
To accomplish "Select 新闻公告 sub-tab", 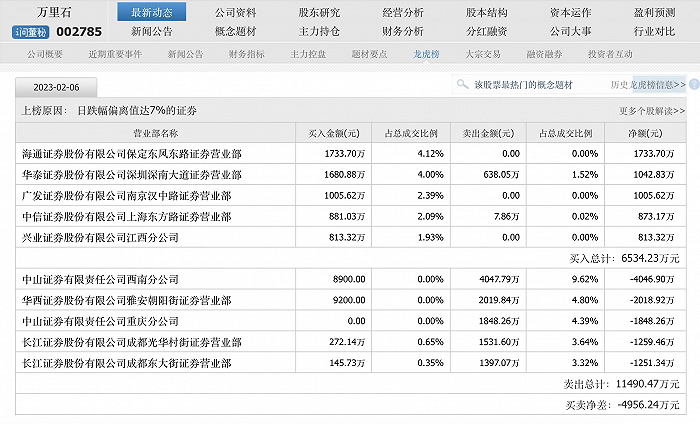I will 185,54.
